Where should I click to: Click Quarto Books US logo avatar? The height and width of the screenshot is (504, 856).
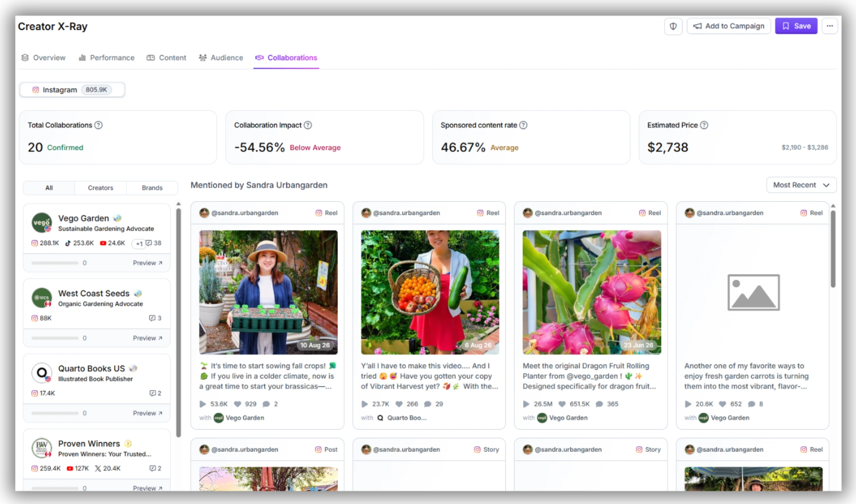pyautogui.click(x=42, y=373)
